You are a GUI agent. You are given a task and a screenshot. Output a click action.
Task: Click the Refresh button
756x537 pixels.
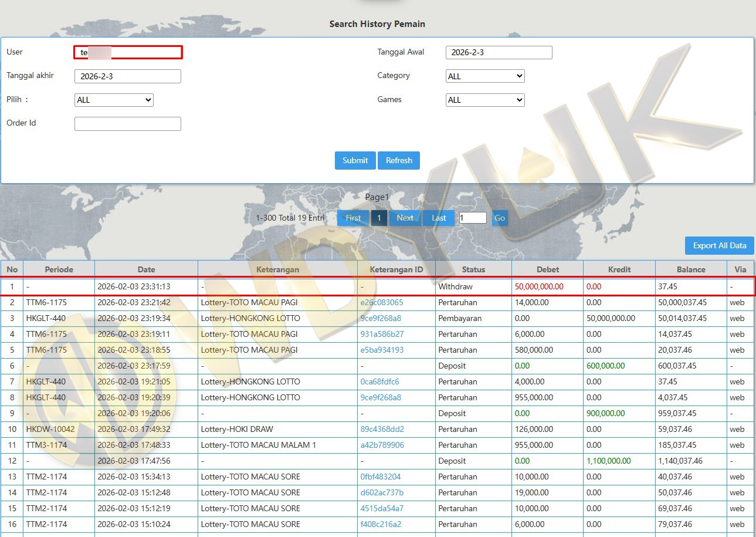[399, 160]
